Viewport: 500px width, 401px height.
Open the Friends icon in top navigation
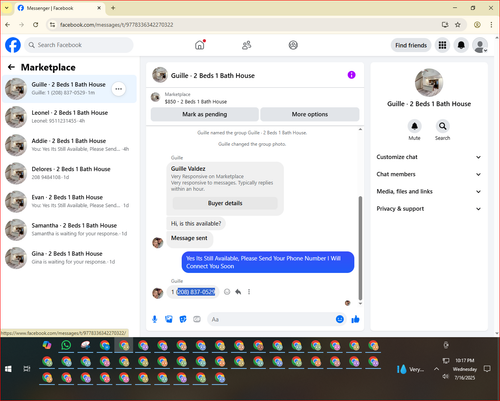[x=246, y=45]
